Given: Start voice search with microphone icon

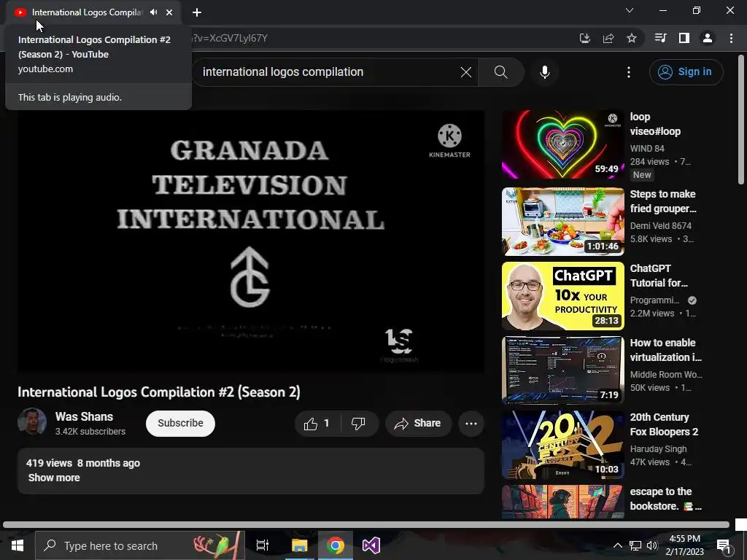Looking at the screenshot, I should click(x=545, y=72).
